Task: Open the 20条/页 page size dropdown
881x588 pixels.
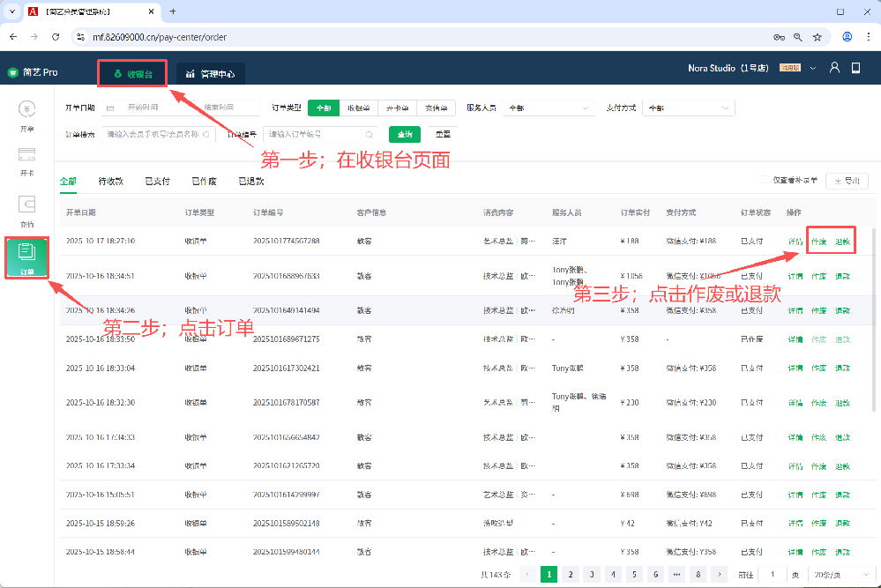Action: click(833, 574)
